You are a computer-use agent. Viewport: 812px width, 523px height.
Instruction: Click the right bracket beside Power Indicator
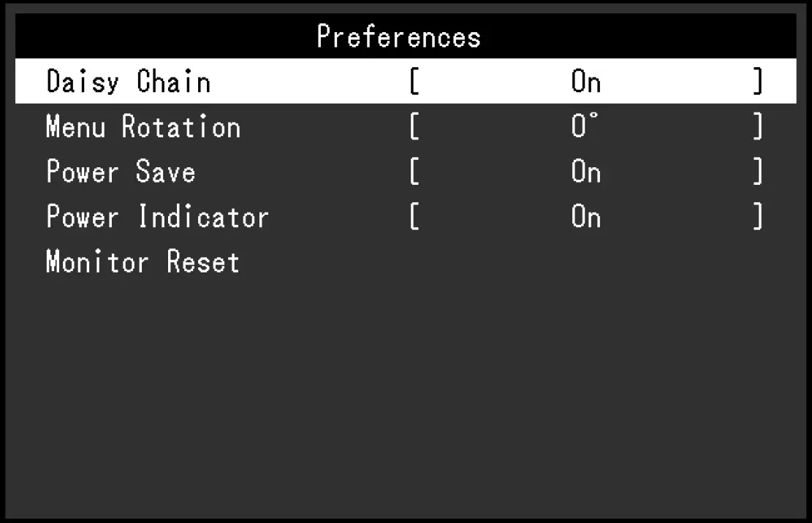pos(758,217)
